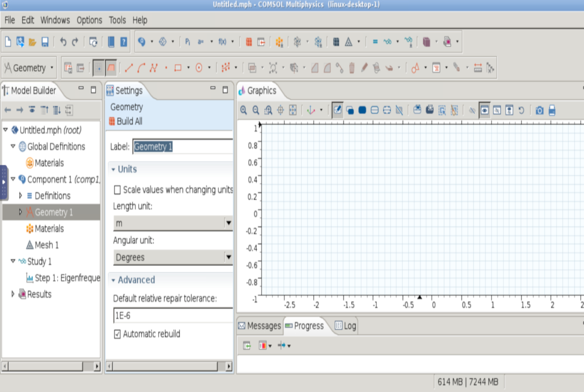Click the Measure ruler icon
The image size is (584, 392).
coord(478,68)
